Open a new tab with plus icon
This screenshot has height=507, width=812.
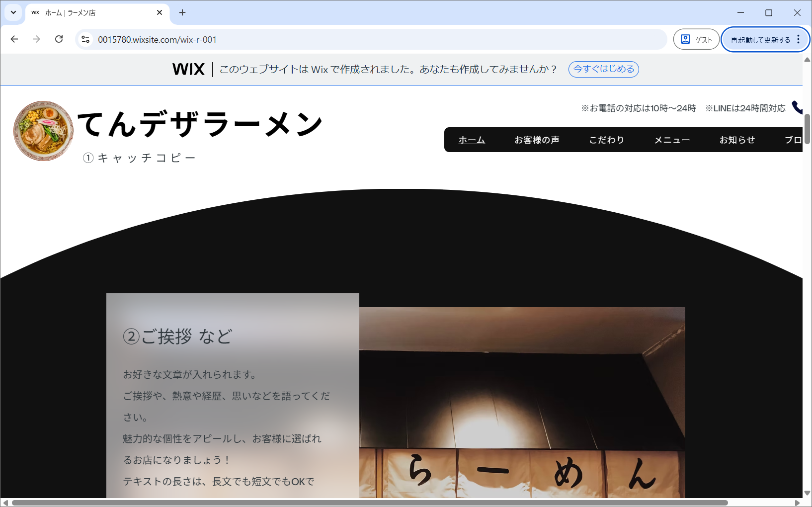[x=182, y=12]
